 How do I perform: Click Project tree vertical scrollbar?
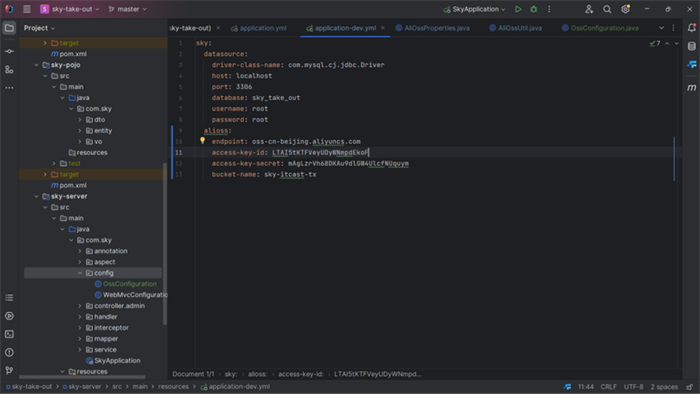pos(165,243)
